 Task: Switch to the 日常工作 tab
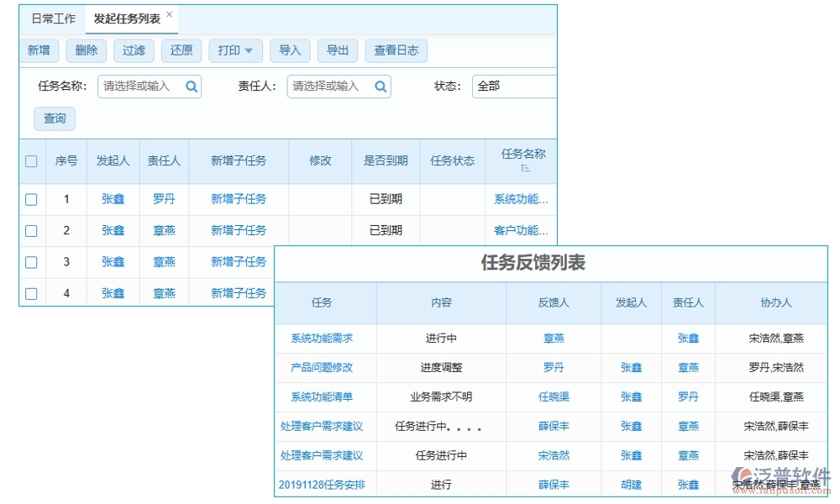click(52, 18)
